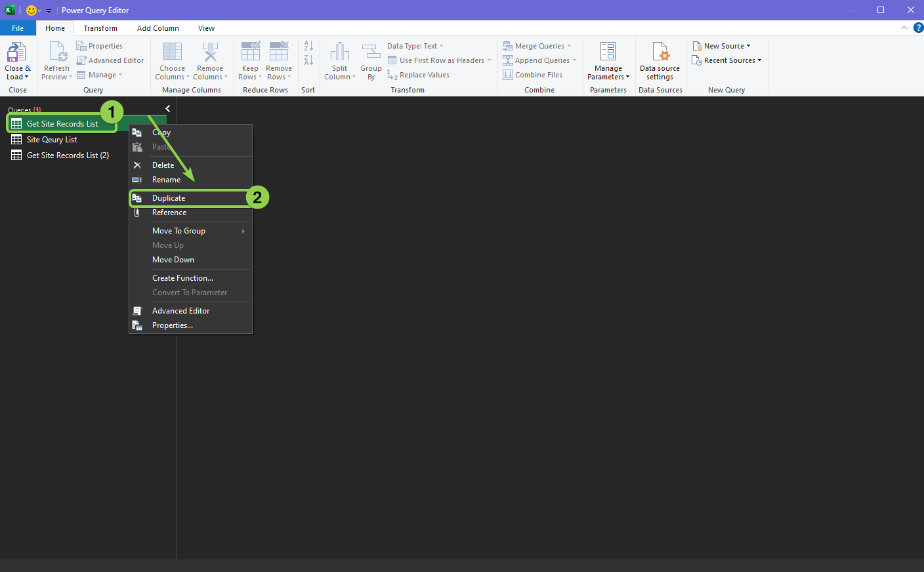Click the Group By icon
Screen dimensions: 924x572
click(x=371, y=52)
